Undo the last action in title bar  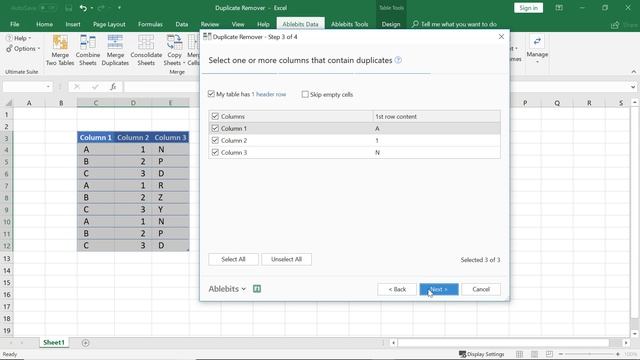pos(83,8)
